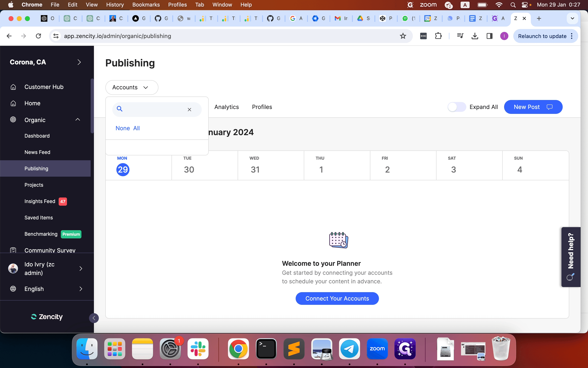Screen dimensions: 588x368
Task: Open the Bookmarks menu
Action: coord(146,5)
